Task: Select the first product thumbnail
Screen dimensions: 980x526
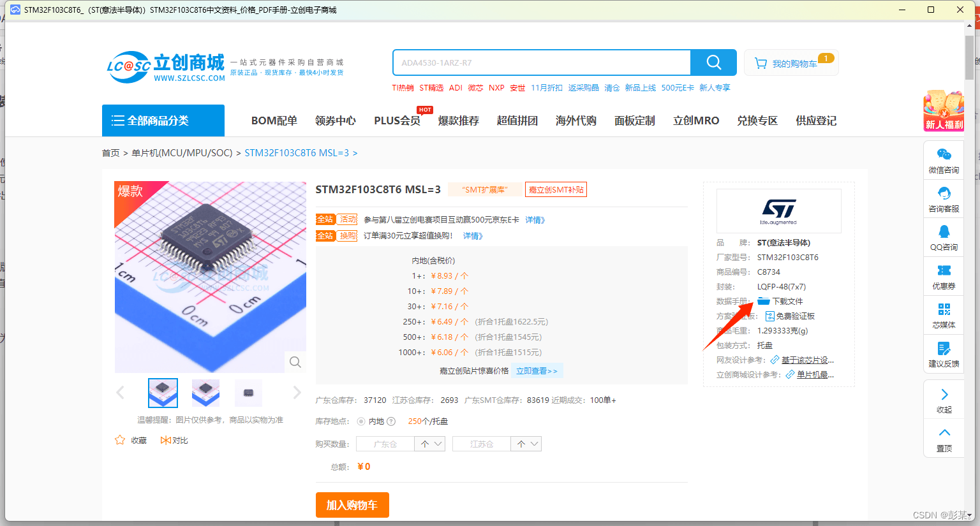Action: coord(163,393)
